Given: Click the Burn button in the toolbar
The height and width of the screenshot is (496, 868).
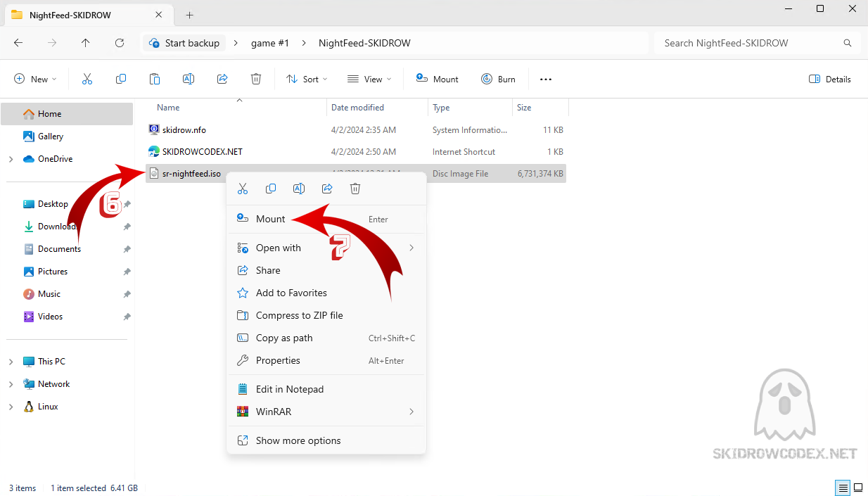Looking at the screenshot, I should point(498,80).
